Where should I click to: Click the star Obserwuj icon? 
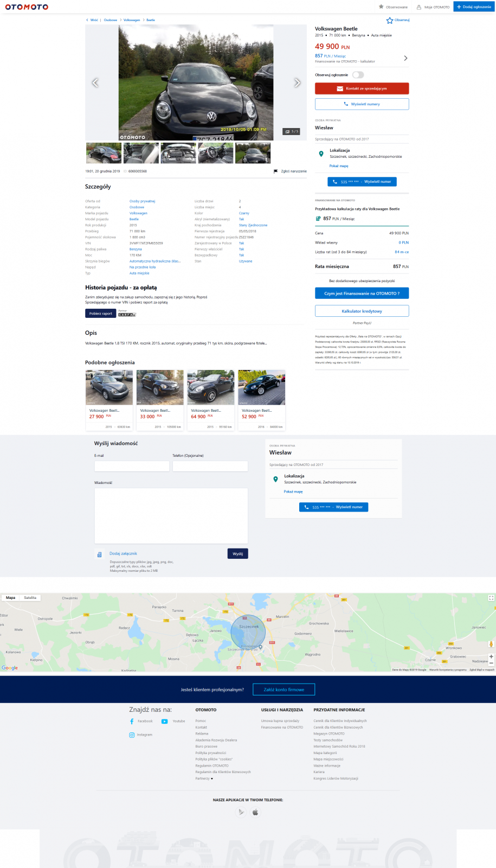point(389,21)
